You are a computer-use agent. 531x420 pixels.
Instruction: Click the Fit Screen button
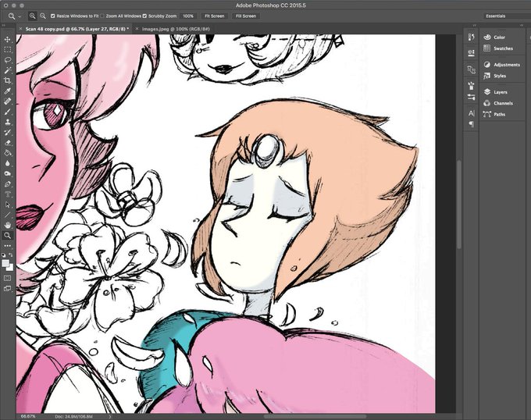tap(215, 16)
